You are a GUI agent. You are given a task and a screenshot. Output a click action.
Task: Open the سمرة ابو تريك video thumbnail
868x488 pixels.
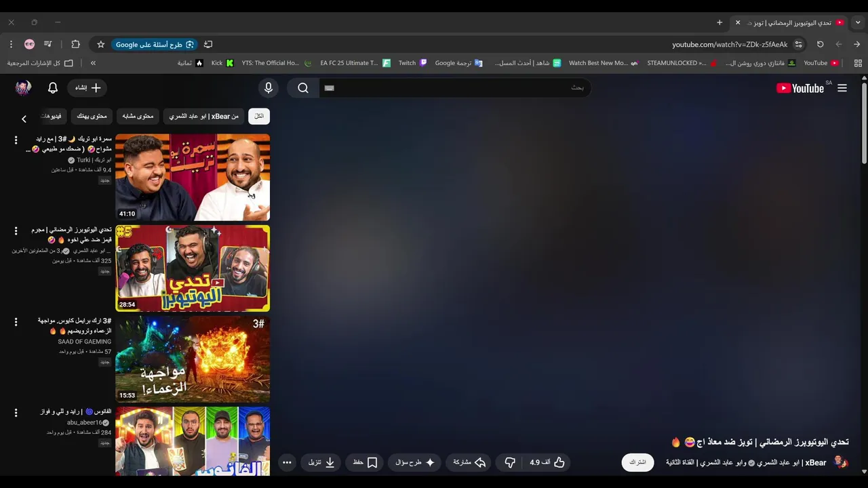click(193, 177)
